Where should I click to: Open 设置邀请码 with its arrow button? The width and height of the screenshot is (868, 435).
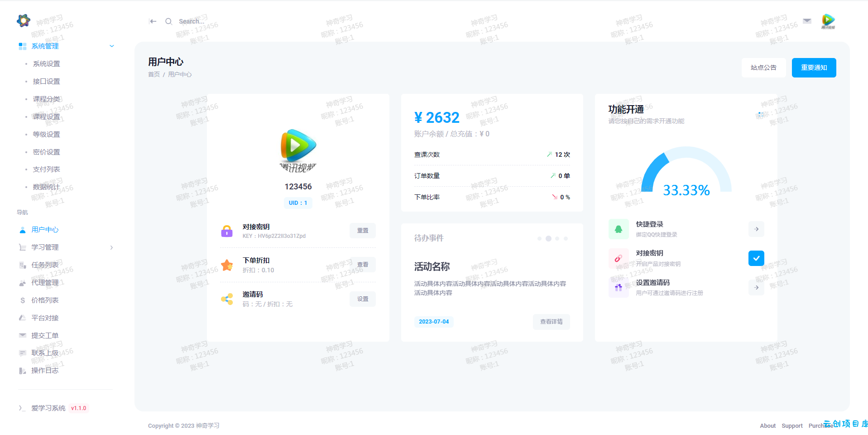pyautogui.click(x=756, y=287)
